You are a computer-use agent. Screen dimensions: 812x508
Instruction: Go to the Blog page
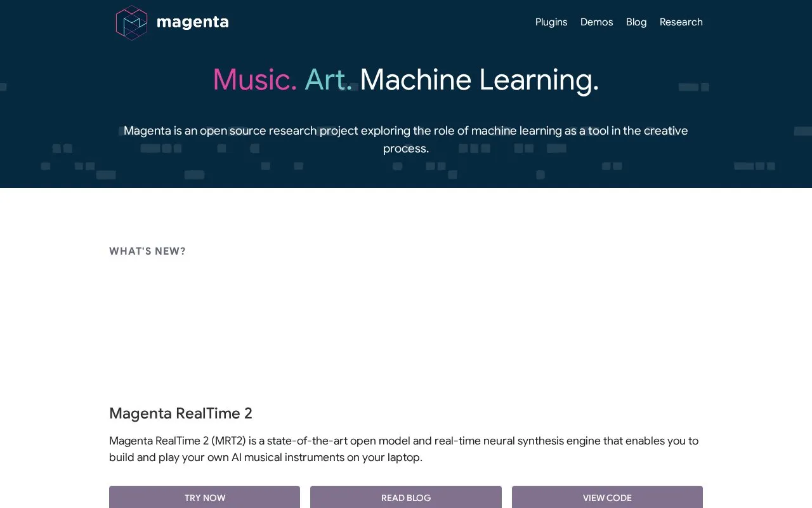pyautogui.click(x=636, y=22)
